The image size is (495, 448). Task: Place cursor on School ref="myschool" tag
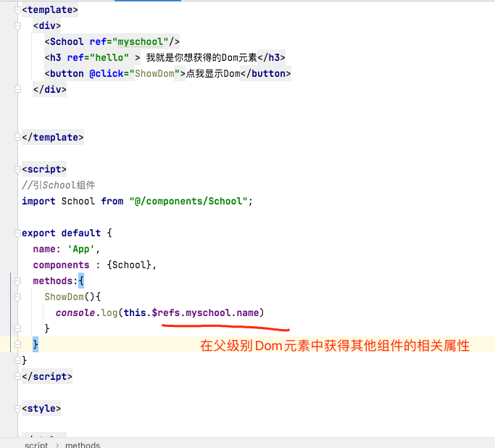click(112, 41)
